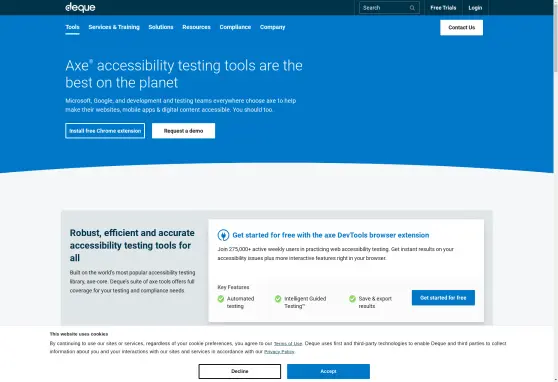Viewport: 558px width, 382px height.
Task: Open the Services & Training menu
Action: (x=114, y=27)
